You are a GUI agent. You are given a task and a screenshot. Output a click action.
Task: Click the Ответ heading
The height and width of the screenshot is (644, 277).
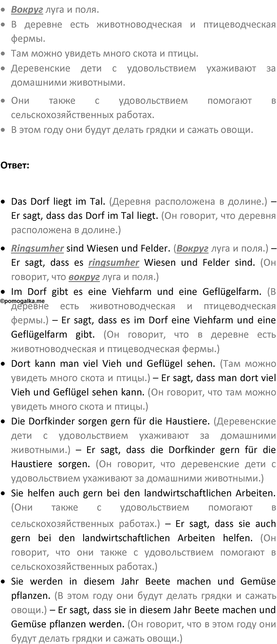tap(15, 165)
